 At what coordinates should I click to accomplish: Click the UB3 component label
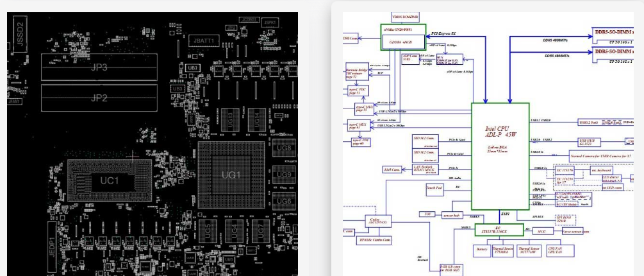click(178, 89)
